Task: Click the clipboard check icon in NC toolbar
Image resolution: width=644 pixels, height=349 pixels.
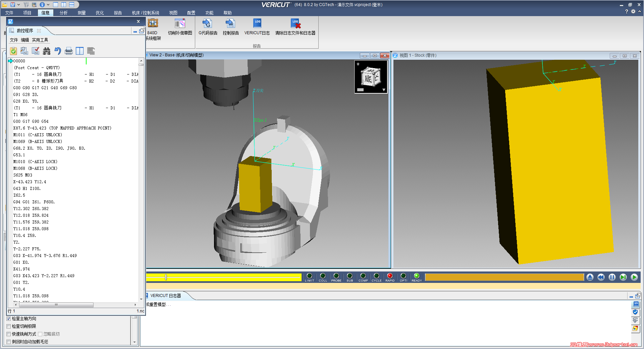Action: point(13,51)
